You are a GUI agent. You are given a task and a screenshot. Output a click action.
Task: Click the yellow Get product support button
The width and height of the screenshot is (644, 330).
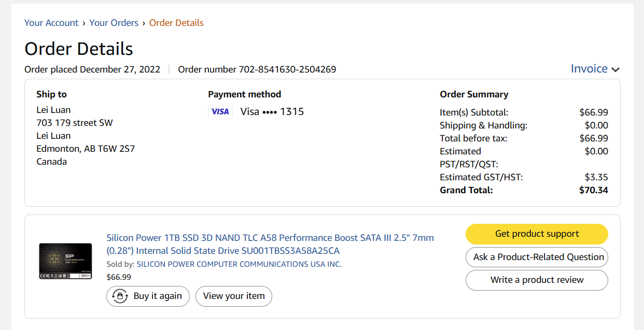click(537, 234)
